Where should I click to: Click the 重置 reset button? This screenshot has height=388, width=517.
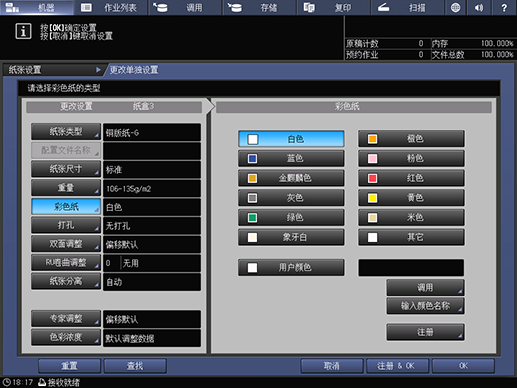(x=69, y=366)
